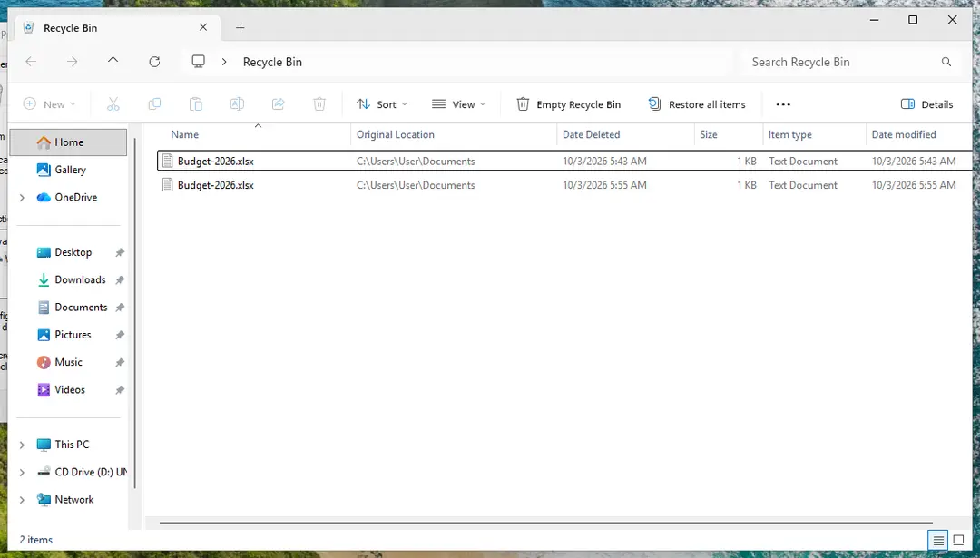The height and width of the screenshot is (558, 980).
Task: Open OneDrive in navigation pane
Action: tap(75, 198)
